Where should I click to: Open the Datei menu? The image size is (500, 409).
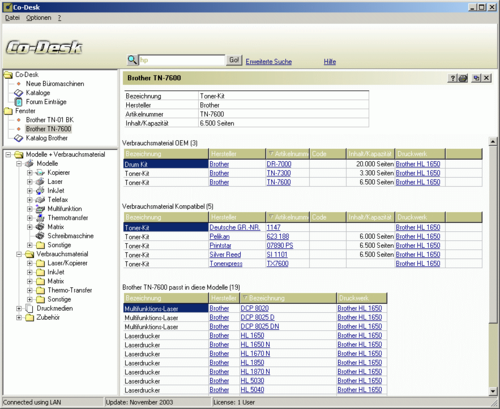[12, 18]
